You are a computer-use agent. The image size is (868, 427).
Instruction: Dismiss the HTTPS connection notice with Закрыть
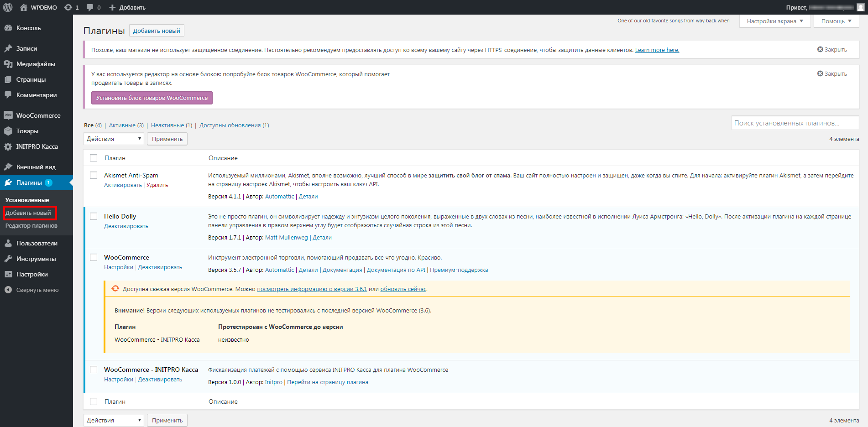click(832, 50)
